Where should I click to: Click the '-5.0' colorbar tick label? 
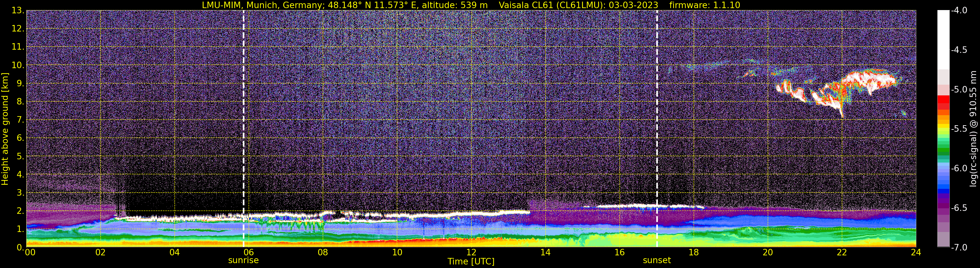pos(959,90)
